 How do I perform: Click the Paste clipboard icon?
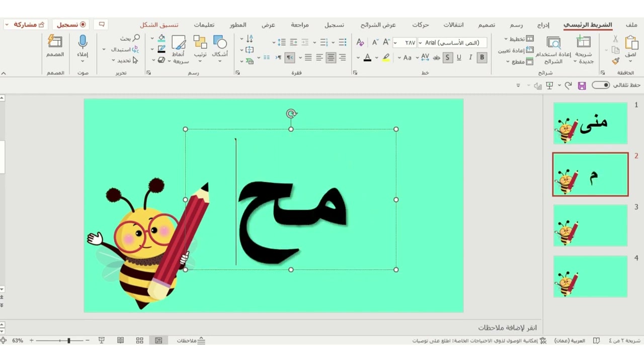pyautogui.click(x=631, y=43)
